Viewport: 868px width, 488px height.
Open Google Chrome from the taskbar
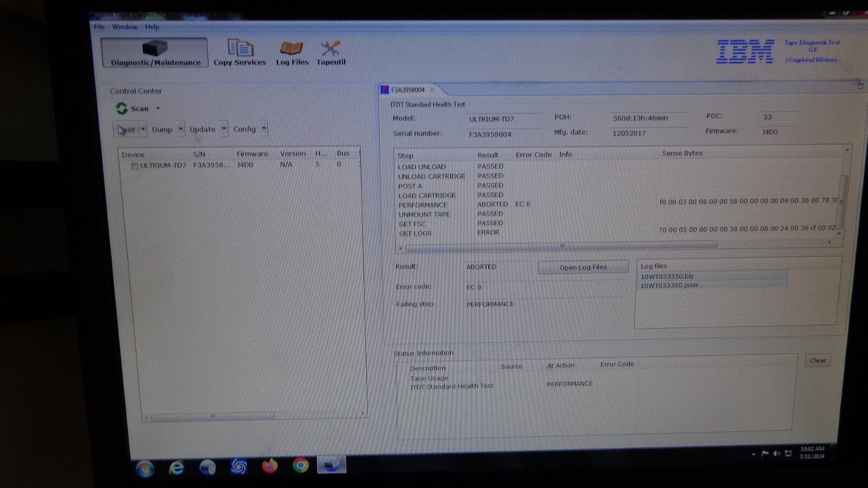(301, 465)
